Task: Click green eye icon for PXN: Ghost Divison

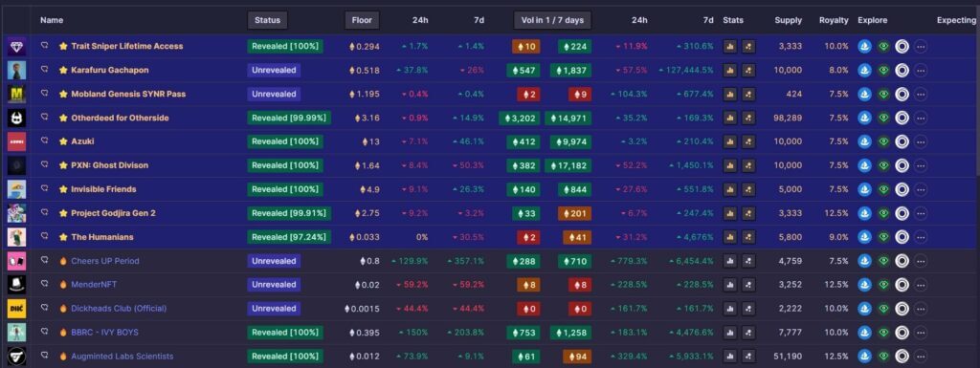Action: pos(883,165)
